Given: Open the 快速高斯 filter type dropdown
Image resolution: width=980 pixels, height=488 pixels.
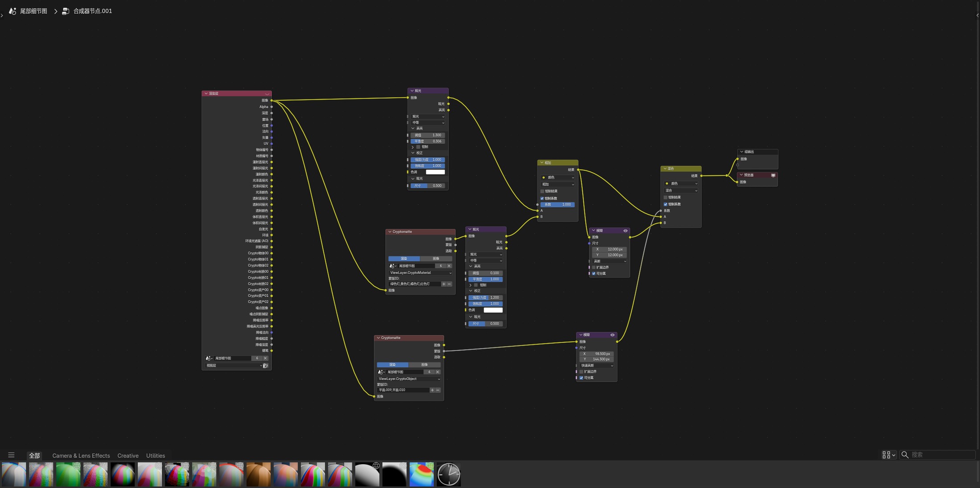Looking at the screenshot, I should 596,365.
